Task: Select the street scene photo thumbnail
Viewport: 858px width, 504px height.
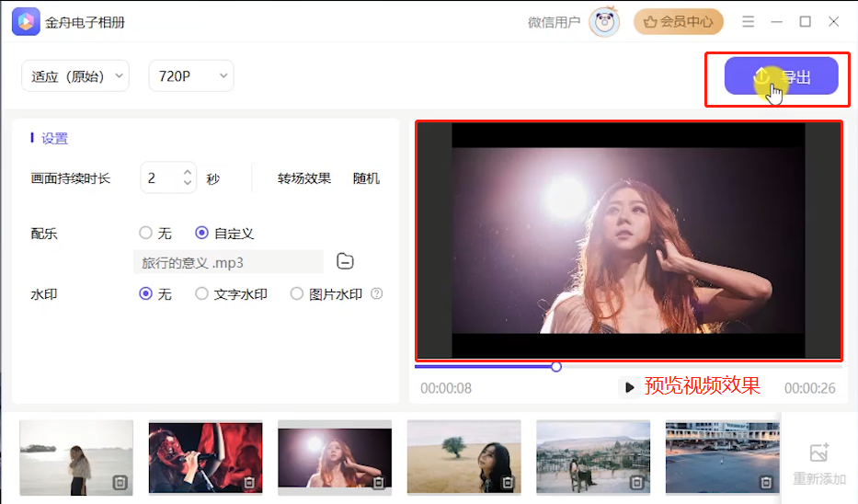Action: [722, 457]
